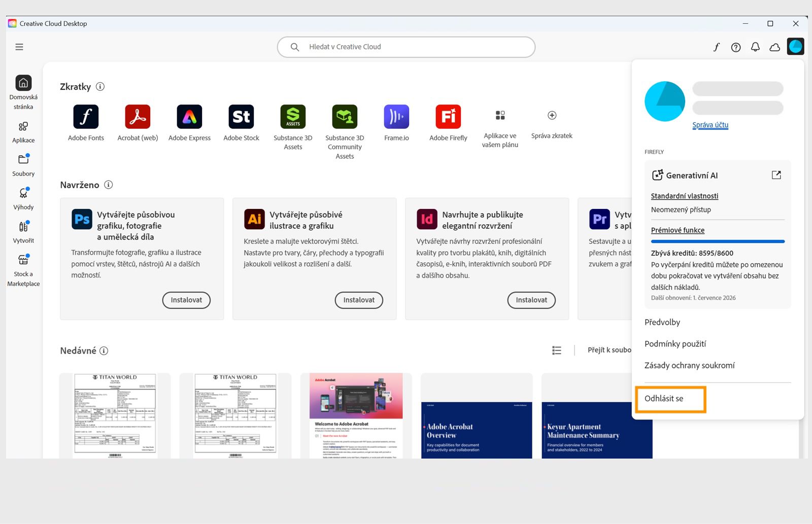Image resolution: width=812 pixels, height=524 pixels.
Task: Open Generativní AI external link icon
Action: tap(776, 175)
